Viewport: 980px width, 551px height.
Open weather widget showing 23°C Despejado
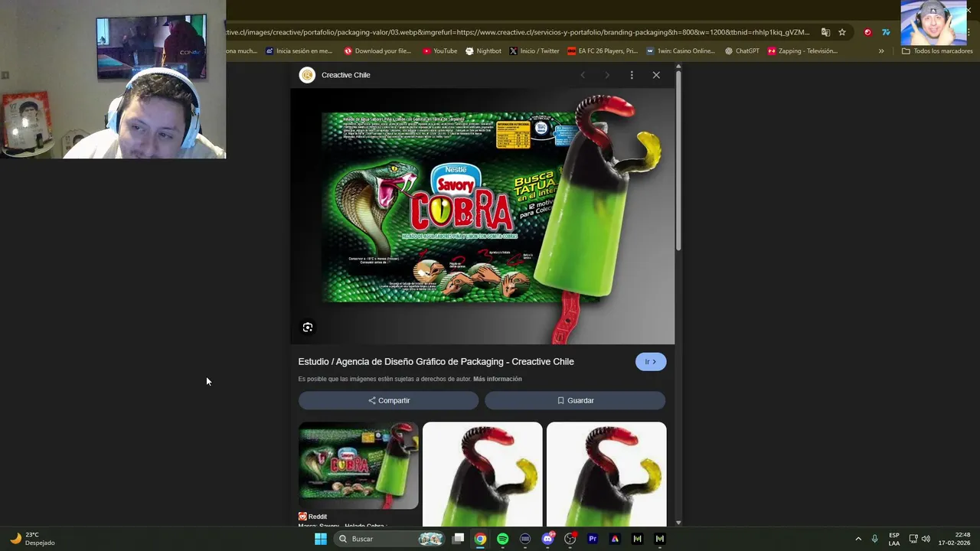pyautogui.click(x=33, y=539)
